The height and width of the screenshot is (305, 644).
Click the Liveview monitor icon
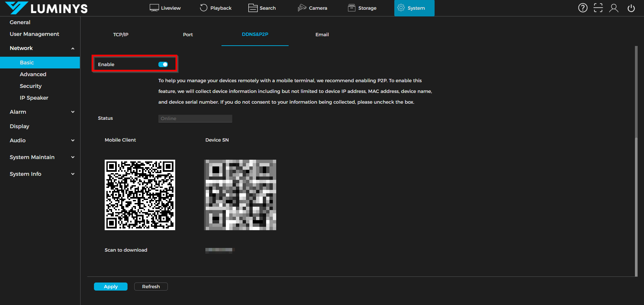(x=154, y=8)
